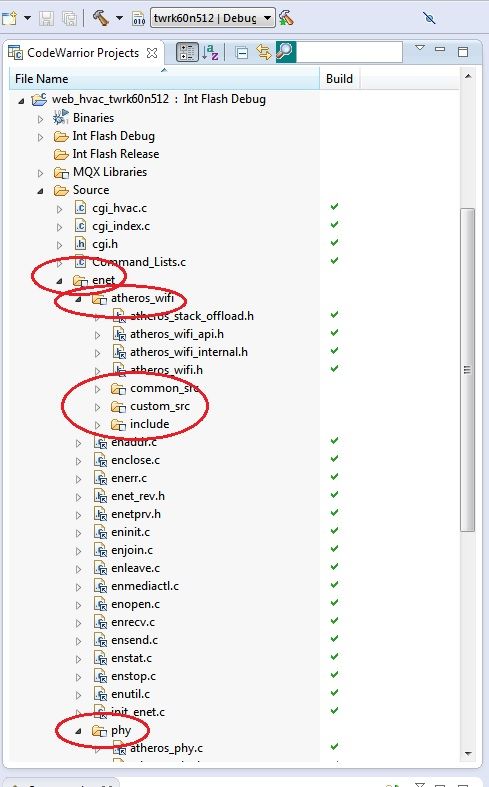Select enet_rev.h file

point(138,496)
